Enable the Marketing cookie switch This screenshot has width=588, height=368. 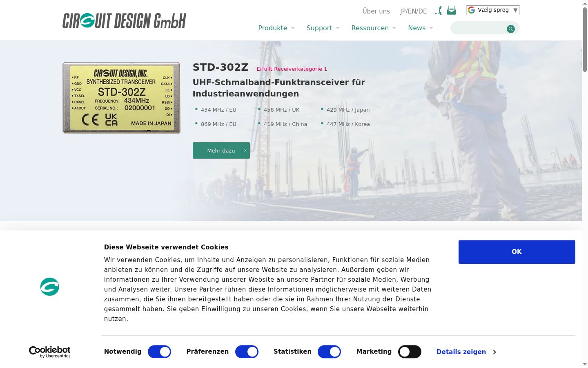click(x=410, y=352)
